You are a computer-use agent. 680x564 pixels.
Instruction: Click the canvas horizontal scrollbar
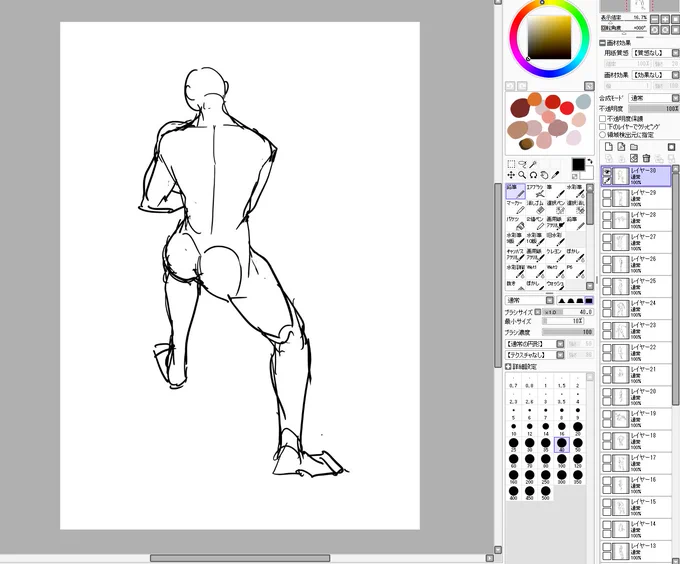click(240, 558)
